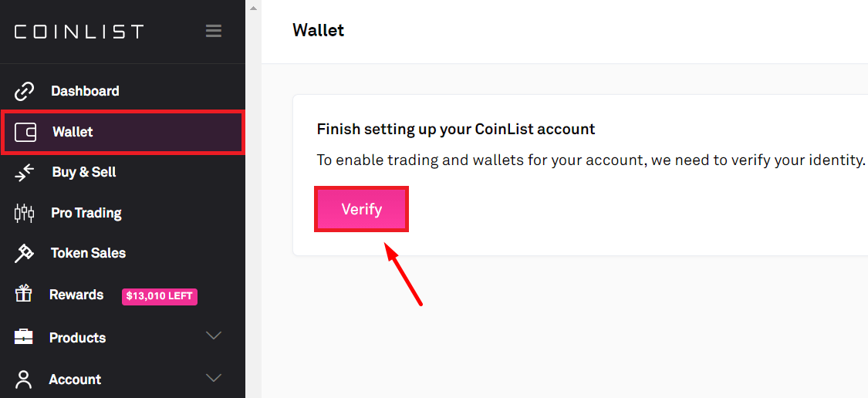Click the $13,010 LEFT rewards badge
The image size is (868, 398).
click(160, 295)
